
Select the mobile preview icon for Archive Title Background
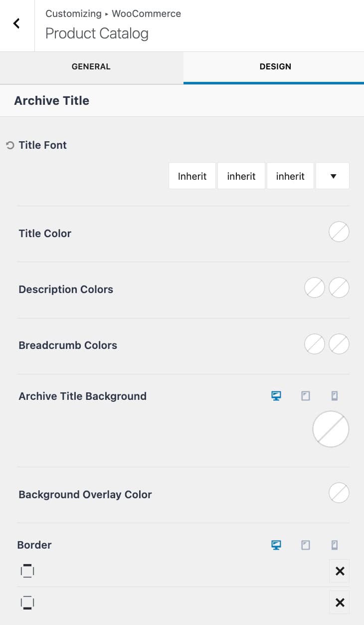[335, 395]
